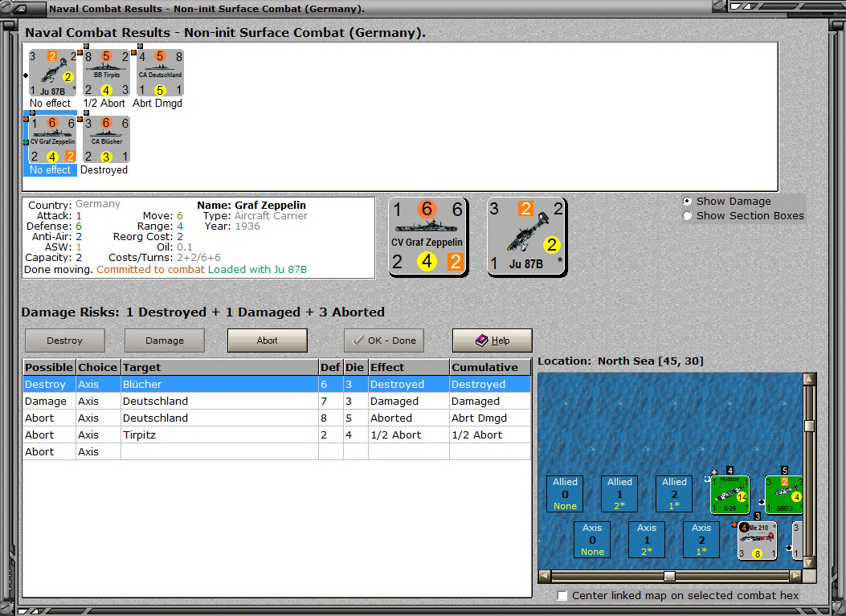This screenshot has height=616, width=846.
Task: Click the Abort button
Action: [267, 341]
